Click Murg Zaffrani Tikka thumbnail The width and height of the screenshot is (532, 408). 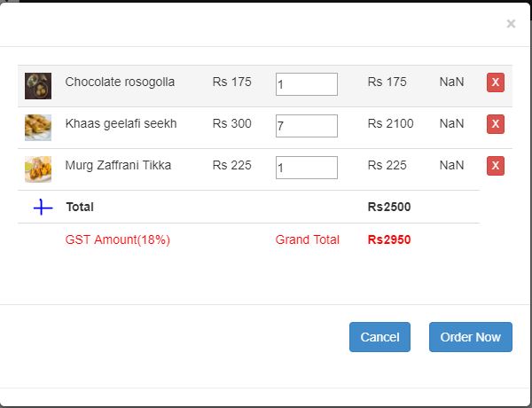point(38,169)
